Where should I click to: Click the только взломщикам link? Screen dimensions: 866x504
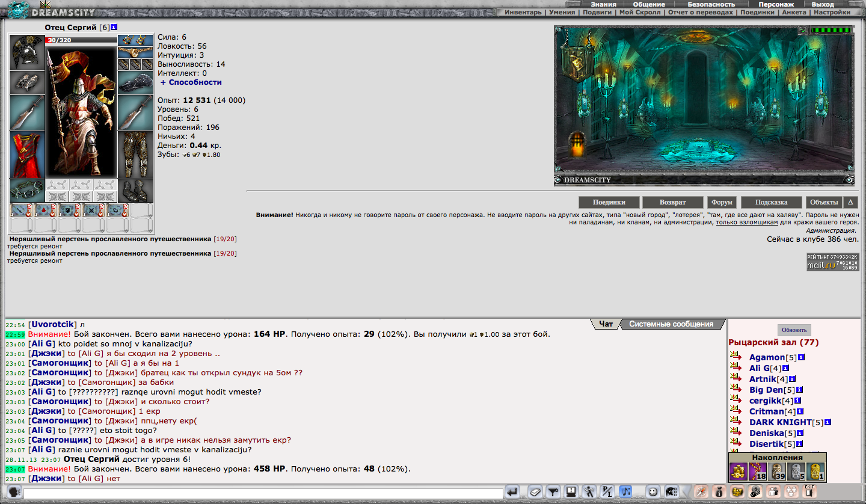click(x=746, y=222)
